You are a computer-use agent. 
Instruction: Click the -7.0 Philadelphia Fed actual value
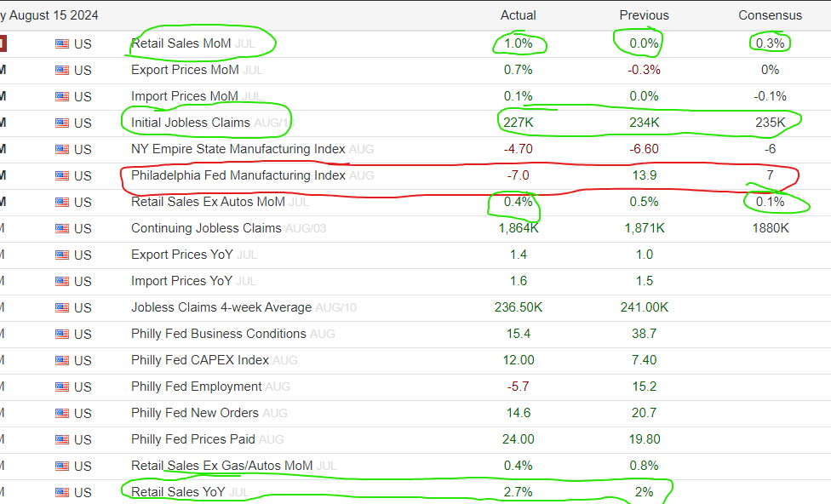[519, 175]
